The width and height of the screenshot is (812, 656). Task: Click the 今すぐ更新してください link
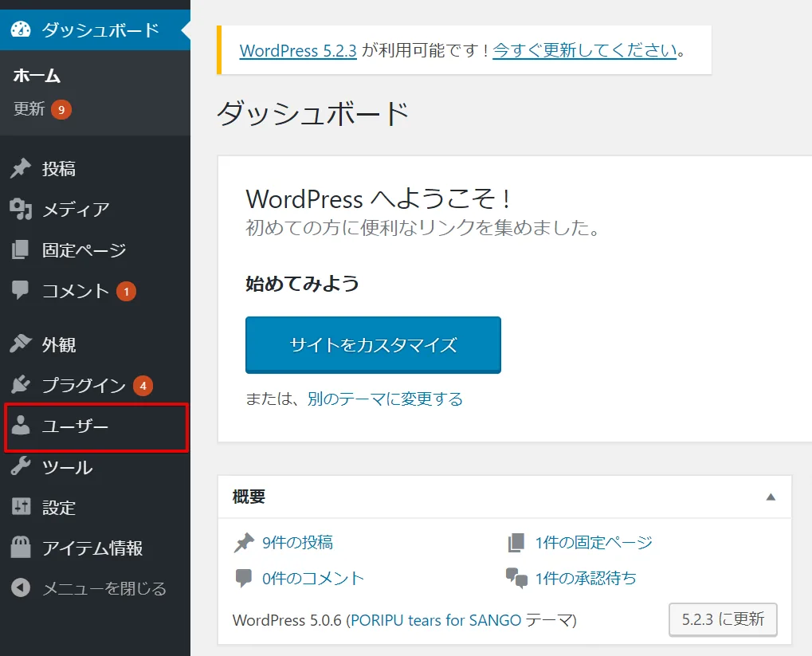[x=584, y=50]
